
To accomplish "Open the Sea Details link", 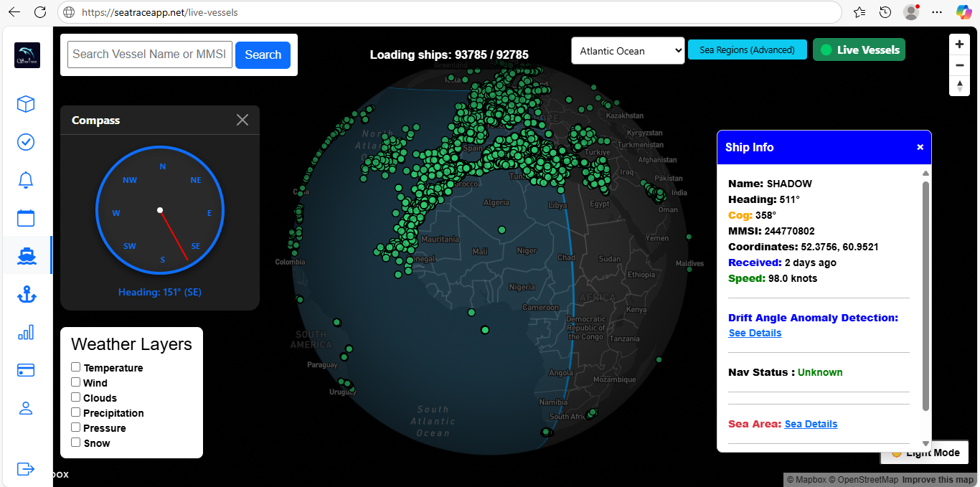I will [x=811, y=424].
